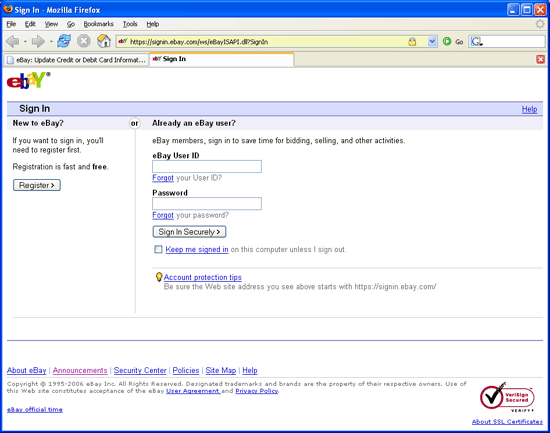
Task: Click the Register button
Action: (37, 185)
